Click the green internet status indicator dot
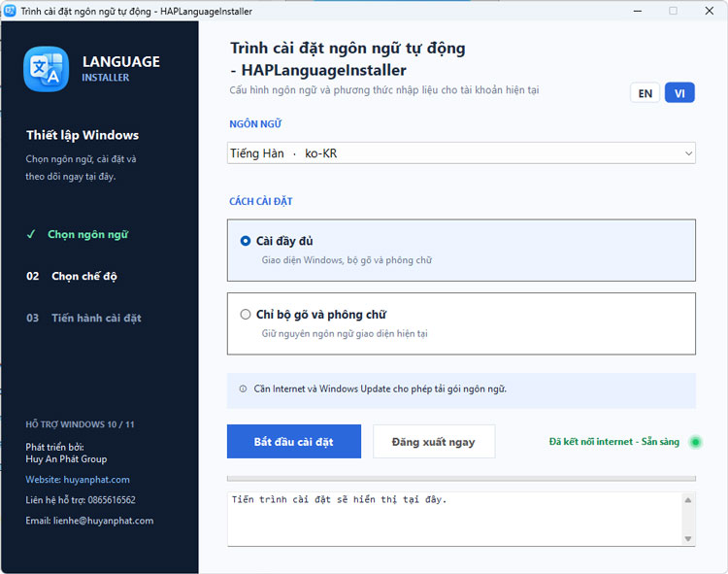 coord(695,442)
